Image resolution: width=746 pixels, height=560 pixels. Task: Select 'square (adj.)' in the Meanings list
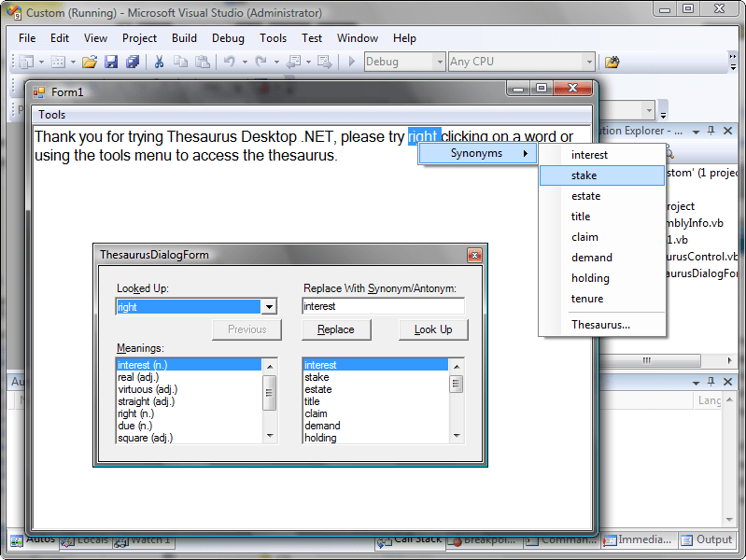pos(189,438)
